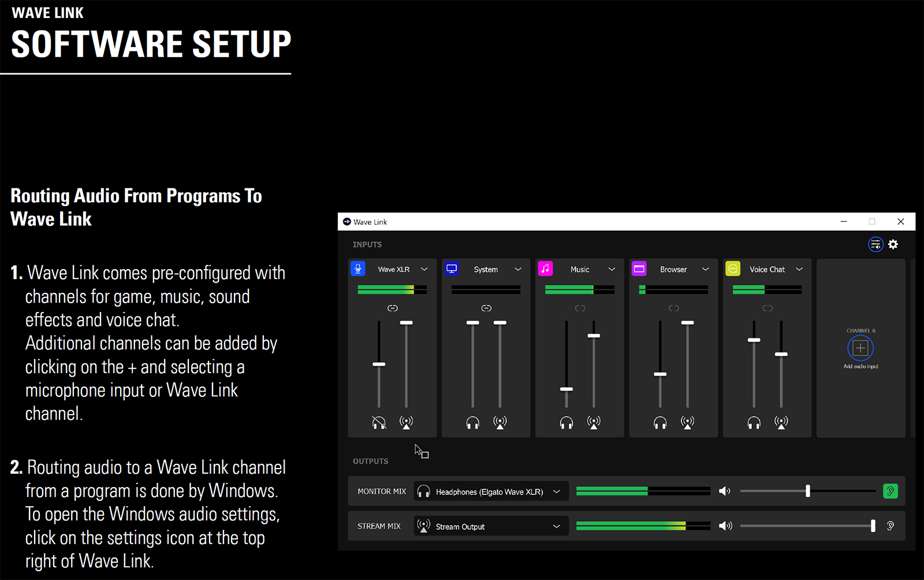Click the Wave Link logo in title bar

pos(347,222)
